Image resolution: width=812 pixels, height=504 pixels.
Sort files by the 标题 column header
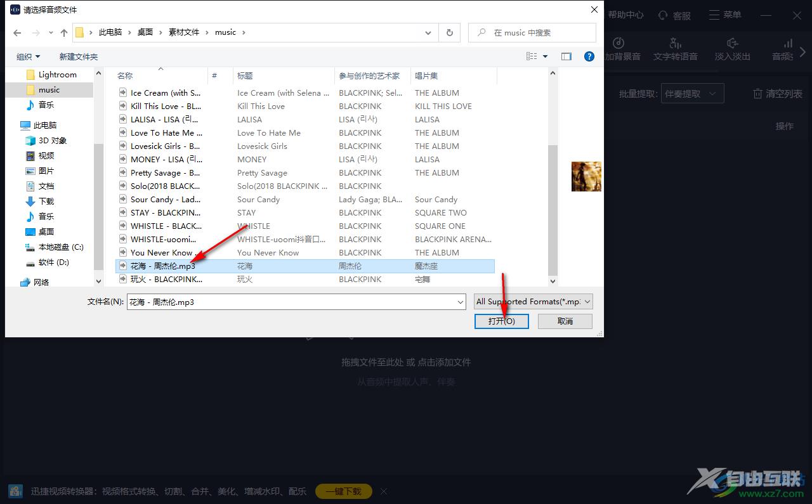(x=245, y=75)
